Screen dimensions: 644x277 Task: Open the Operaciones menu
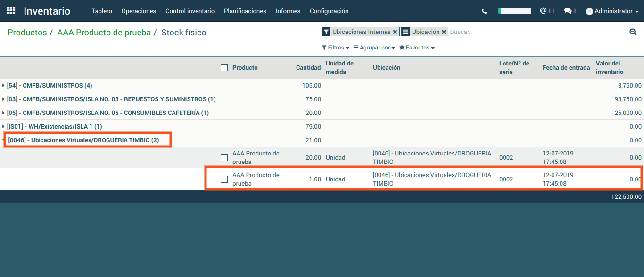point(139,11)
